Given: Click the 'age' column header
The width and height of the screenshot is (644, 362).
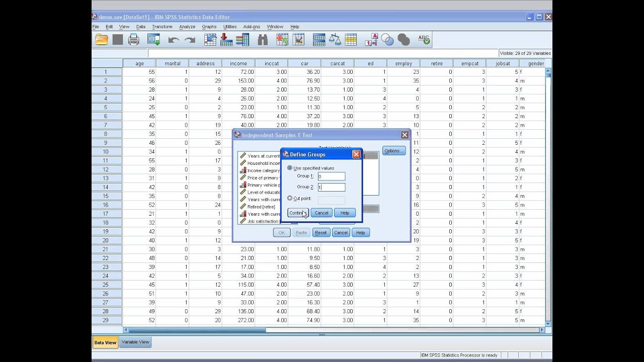Looking at the screenshot, I should (x=139, y=63).
